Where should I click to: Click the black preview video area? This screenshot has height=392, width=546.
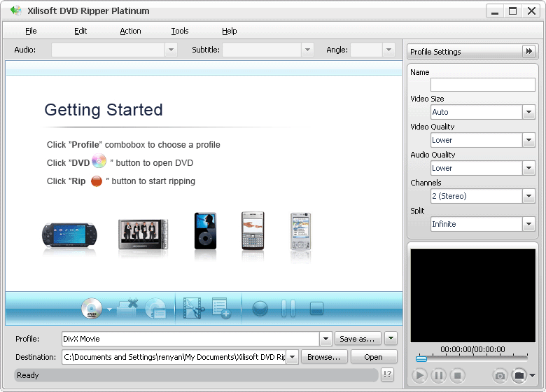(473, 295)
